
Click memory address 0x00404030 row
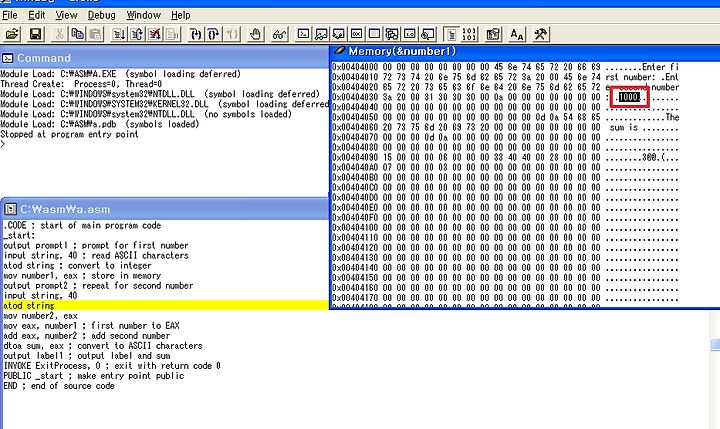pos(505,97)
